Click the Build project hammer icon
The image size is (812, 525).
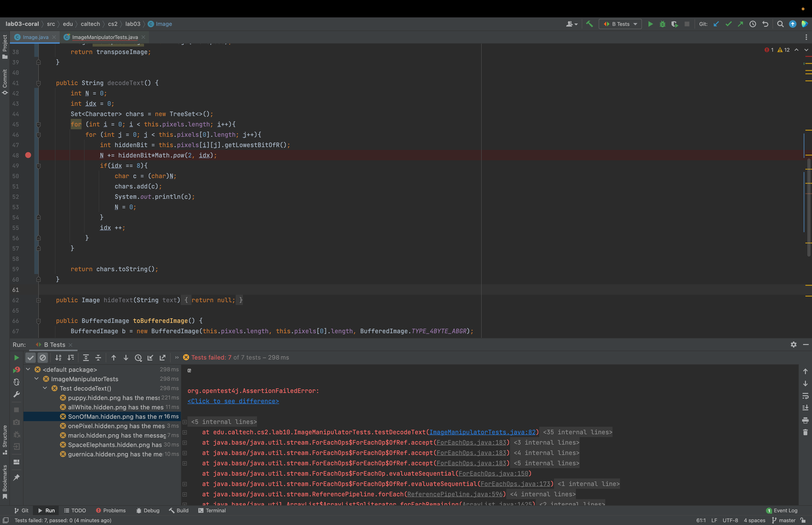coord(589,24)
